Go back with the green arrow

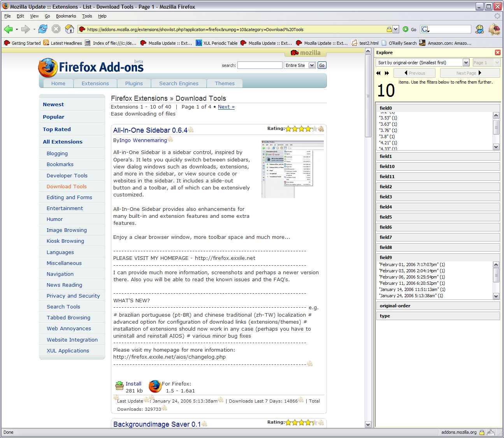point(8,29)
